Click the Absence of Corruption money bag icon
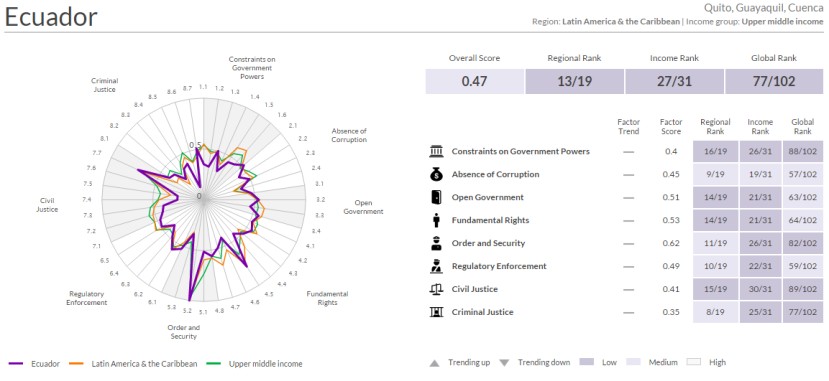 point(436,174)
